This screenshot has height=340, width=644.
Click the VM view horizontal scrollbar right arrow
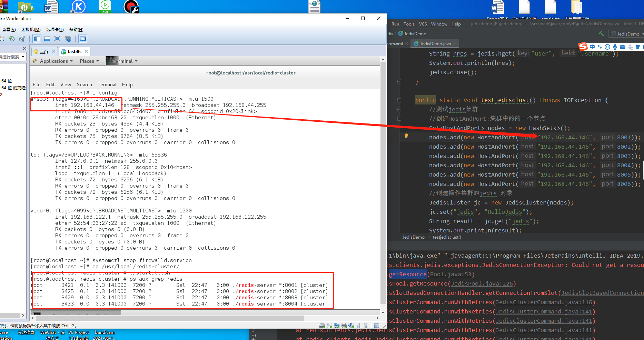(x=377, y=318)
